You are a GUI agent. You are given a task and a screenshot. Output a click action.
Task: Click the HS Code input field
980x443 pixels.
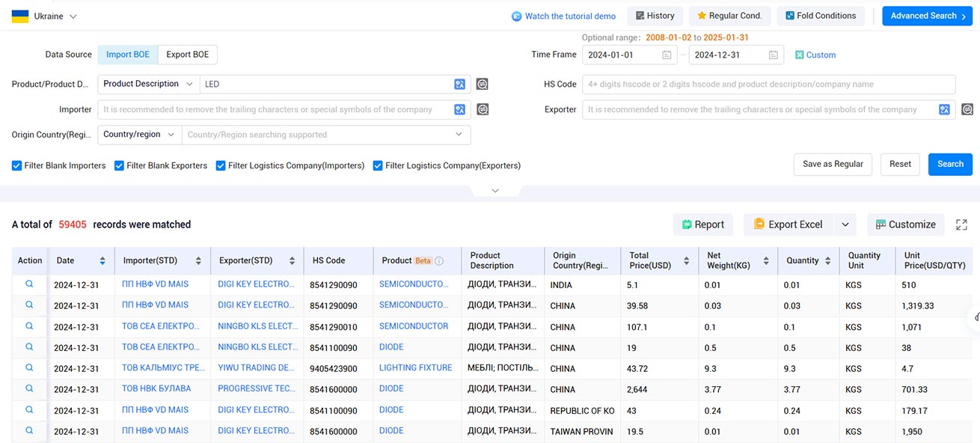click(x=769, y=84)
